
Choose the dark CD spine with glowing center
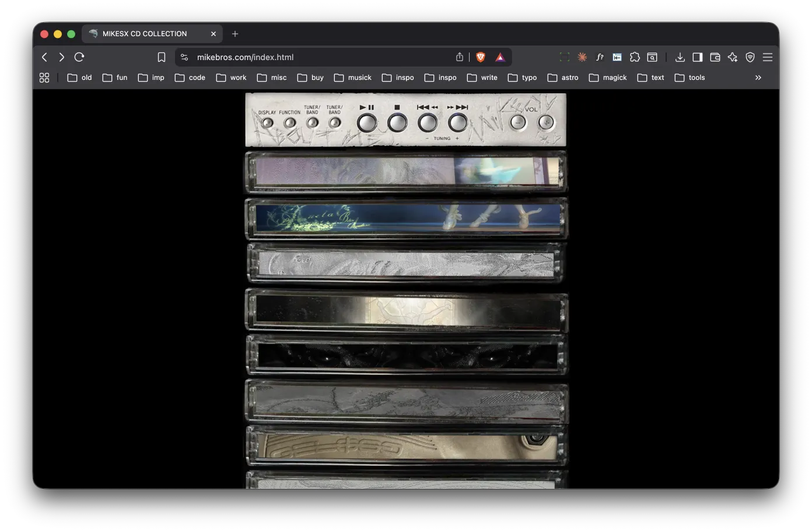coord(406,310)
